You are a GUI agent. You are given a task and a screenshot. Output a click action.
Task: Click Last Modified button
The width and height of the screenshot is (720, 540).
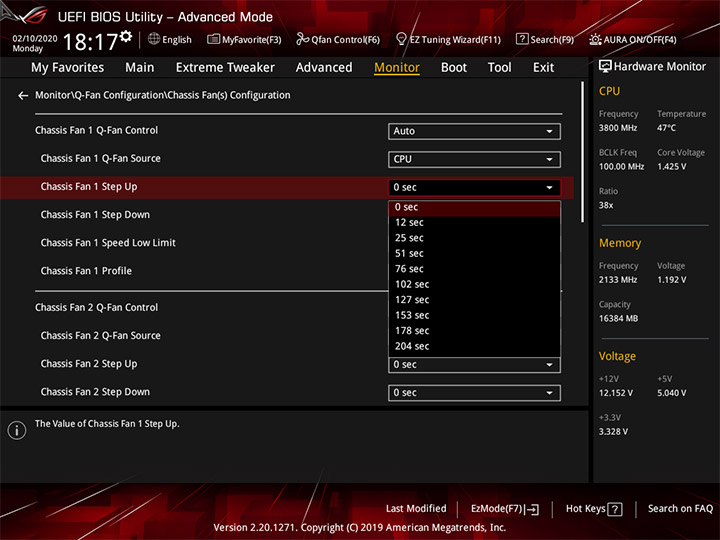tap(416, 509)
